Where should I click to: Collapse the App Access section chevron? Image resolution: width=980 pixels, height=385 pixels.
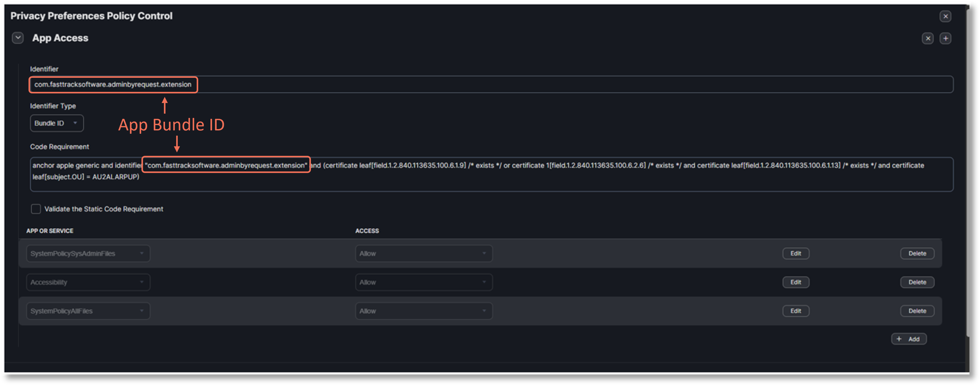point(18,38)
